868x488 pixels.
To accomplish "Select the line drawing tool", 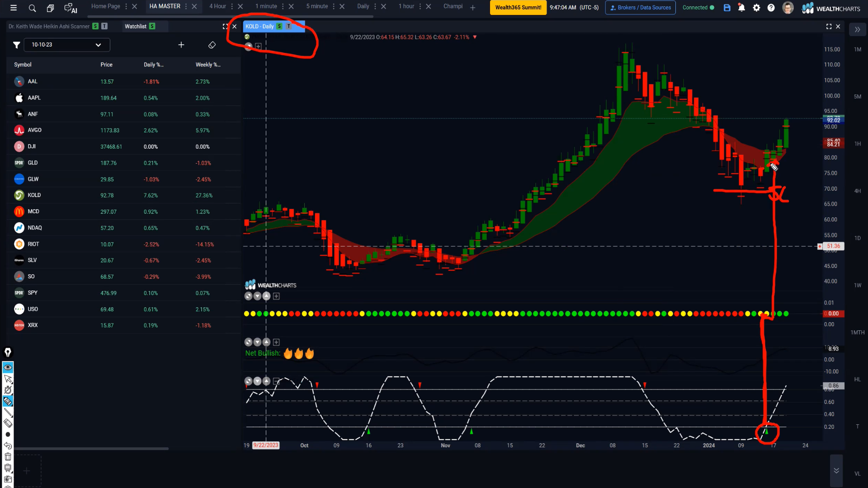I will 8,412.
